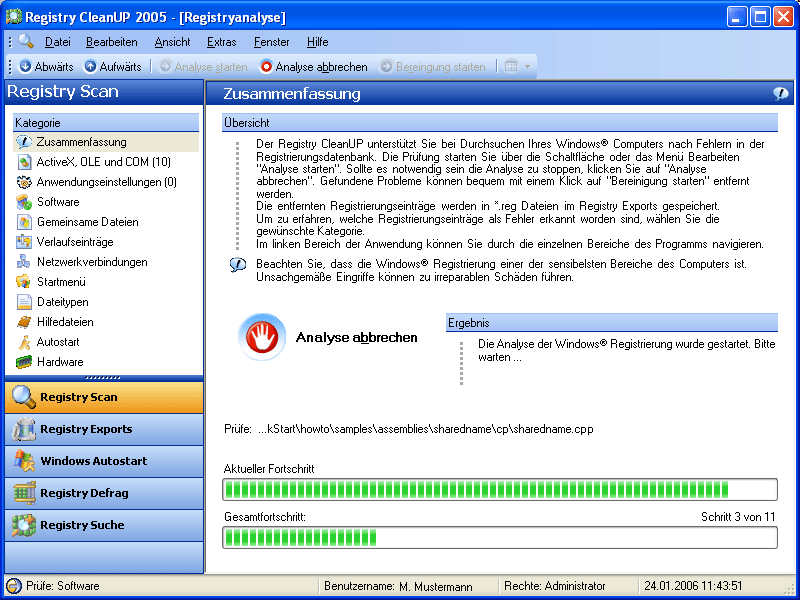Click "Benutzername: M. Mustermann" in status bar
The height and width of the screenshot is (600, 800).
pos(398,586)
